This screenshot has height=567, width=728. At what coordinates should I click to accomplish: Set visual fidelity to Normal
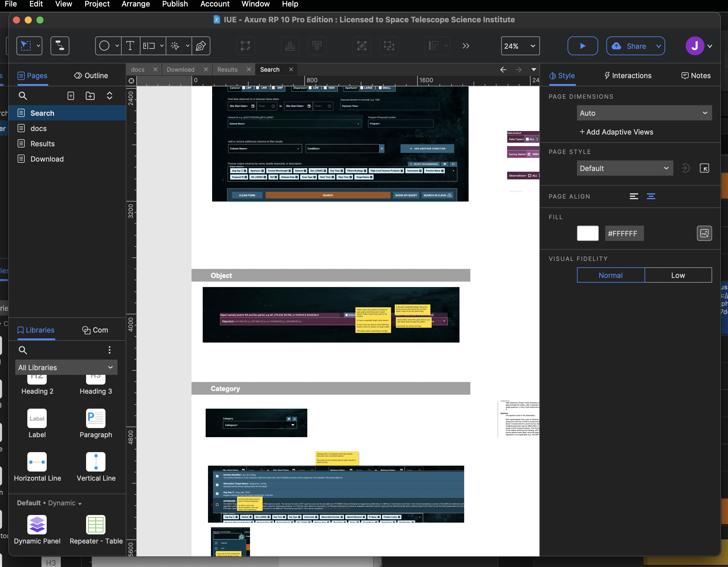point(610,275)
